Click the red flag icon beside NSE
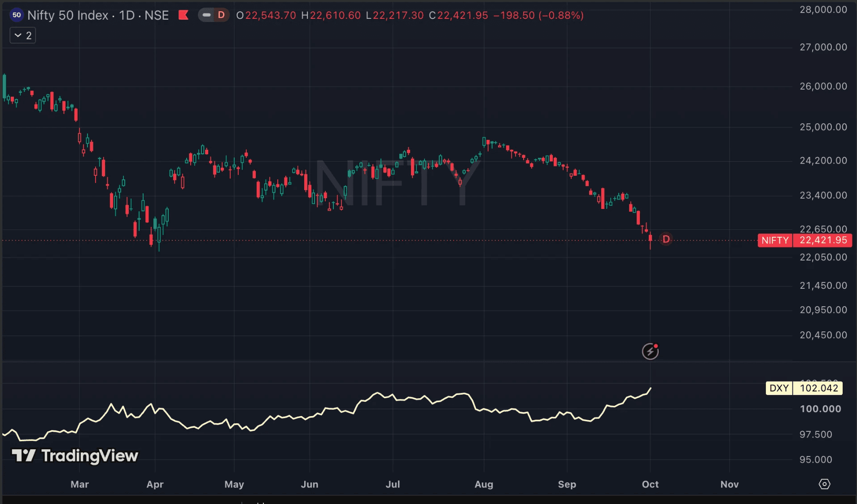Image resolution: width=857 pixels, height=504 pixels. (x=183, y=15)
